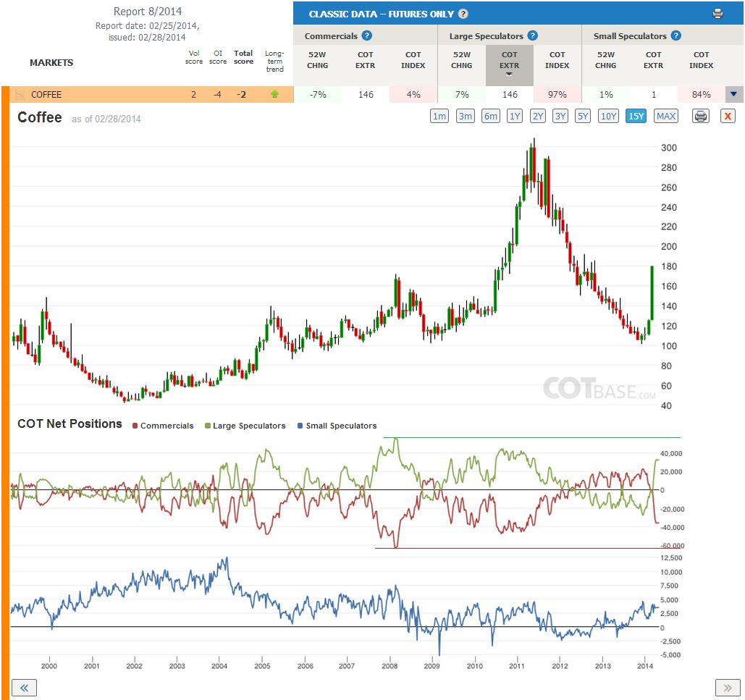Image resolution: width=745 pixels, height=700 pixels.
Task: Click Commercials 52W change value -7%
Action: point(318,95)
